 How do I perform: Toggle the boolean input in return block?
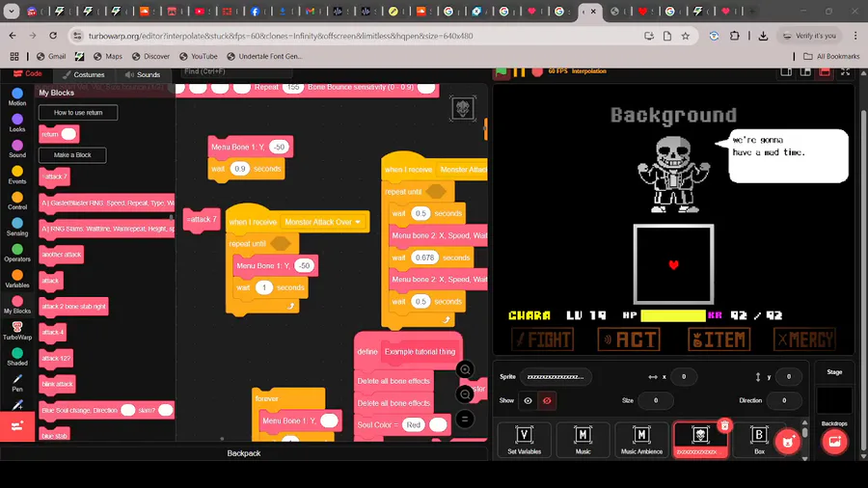point(68,134)
